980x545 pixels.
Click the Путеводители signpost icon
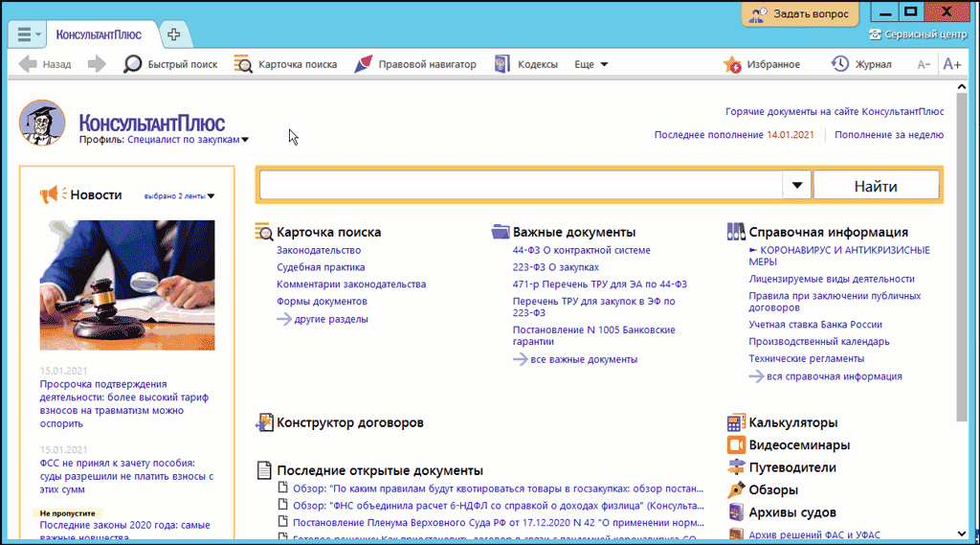pyautogui.click(x=736, y=467)
